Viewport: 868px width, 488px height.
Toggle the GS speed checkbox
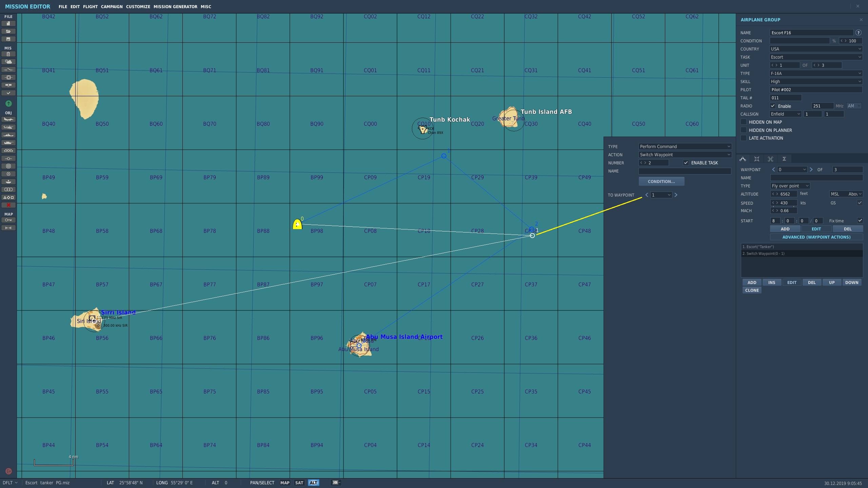point(860,203)
